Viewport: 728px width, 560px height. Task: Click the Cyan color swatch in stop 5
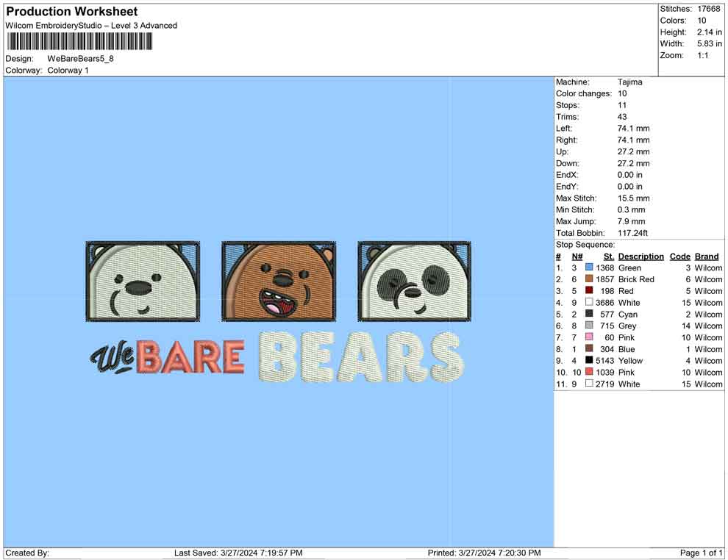tap(589, 314)
